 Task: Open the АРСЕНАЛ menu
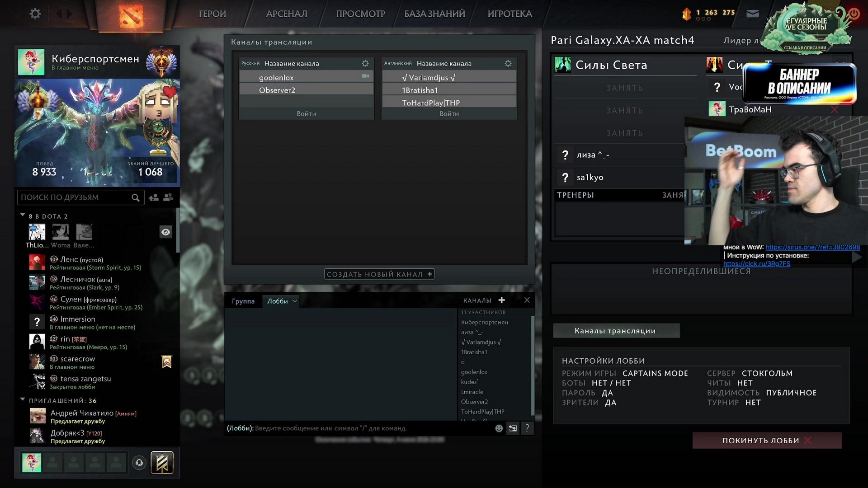286,14
